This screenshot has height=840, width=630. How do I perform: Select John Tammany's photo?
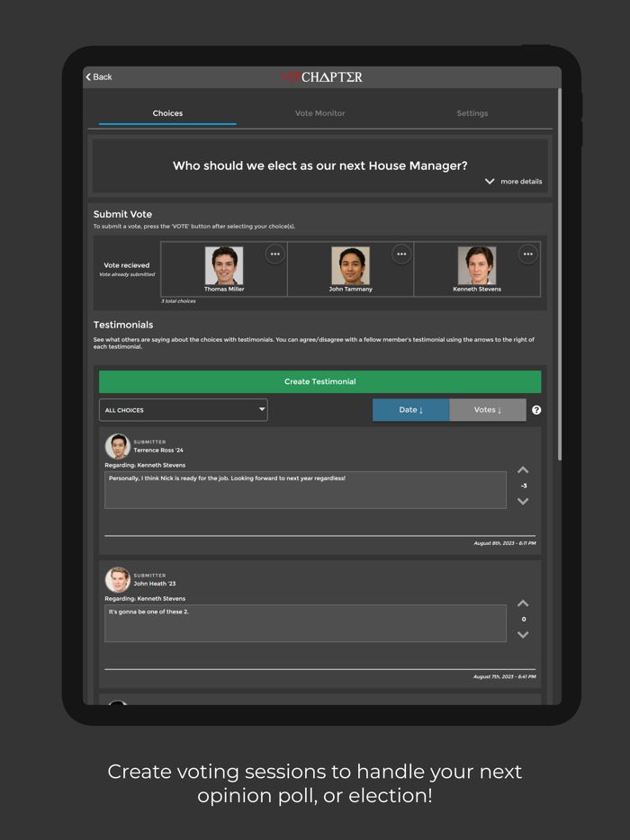pos(351,265)
